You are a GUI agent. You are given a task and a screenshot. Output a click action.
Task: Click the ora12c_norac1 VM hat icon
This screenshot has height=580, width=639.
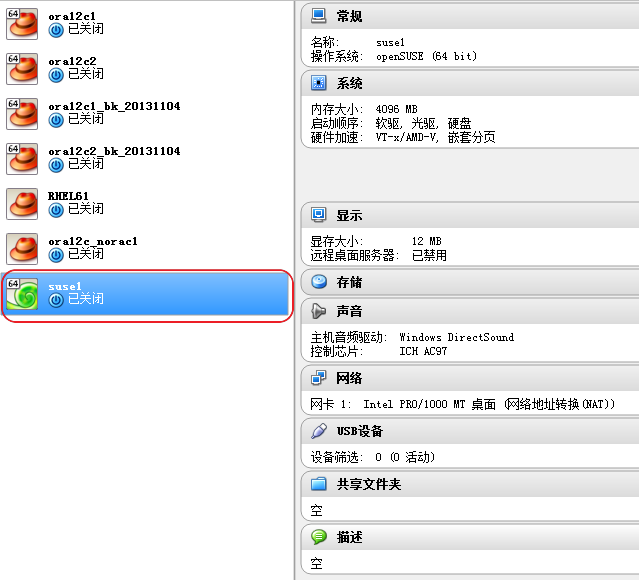[22, 249]
